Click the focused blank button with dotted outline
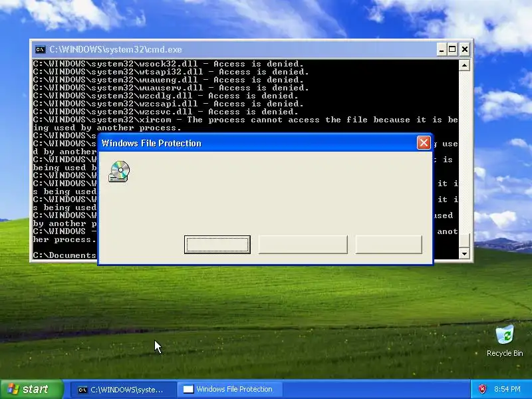 click(217, 244)
